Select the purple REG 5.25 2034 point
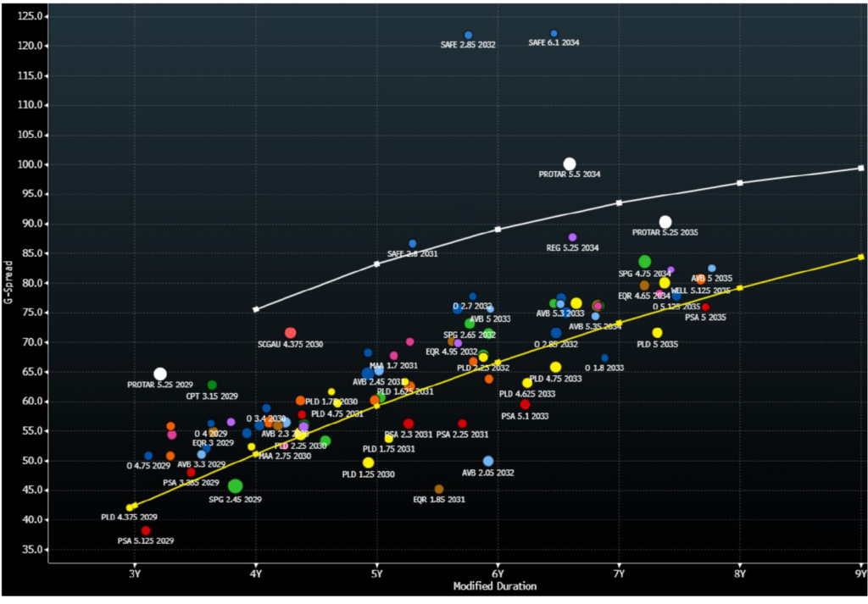 tap(572, 237)
